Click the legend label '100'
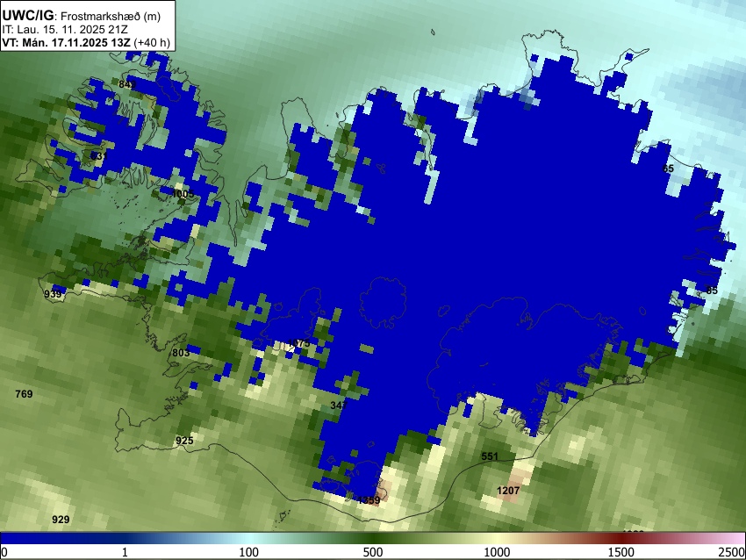 248,552
